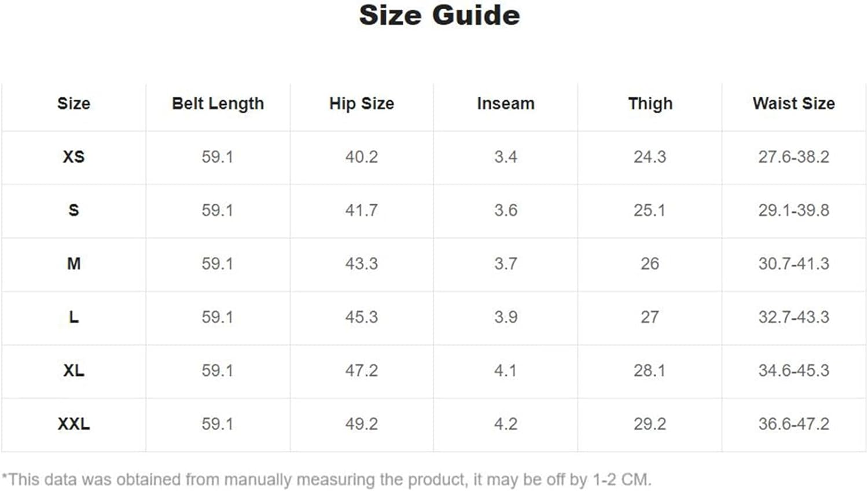868x491 pixels.
Task: Click the XL waist value 34.6-45.3
Action: [x=794, y=371]
